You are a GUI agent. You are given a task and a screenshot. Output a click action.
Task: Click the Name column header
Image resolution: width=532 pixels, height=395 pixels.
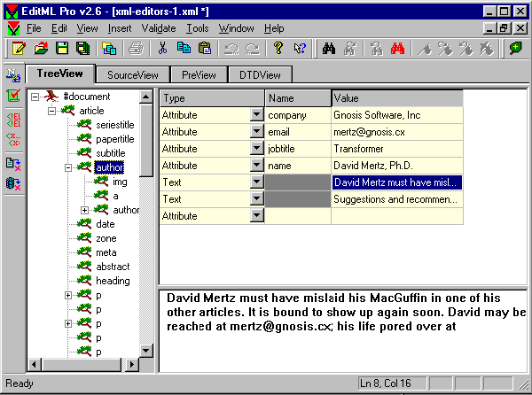coord(298,98)
